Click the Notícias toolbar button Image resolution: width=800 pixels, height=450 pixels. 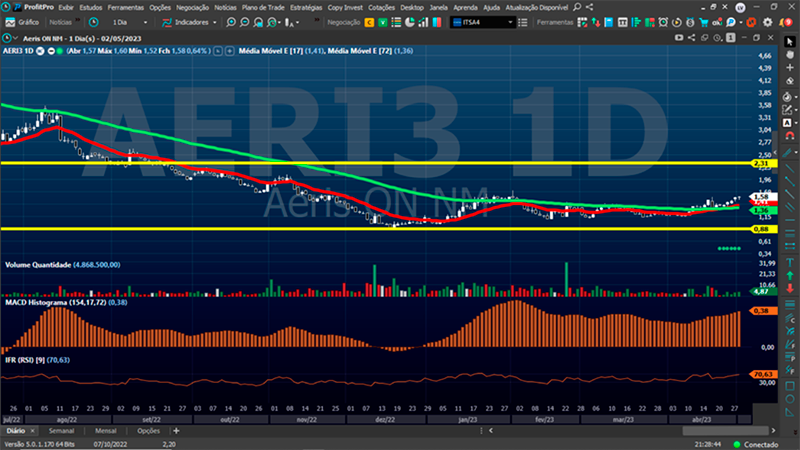pos(60,22)
